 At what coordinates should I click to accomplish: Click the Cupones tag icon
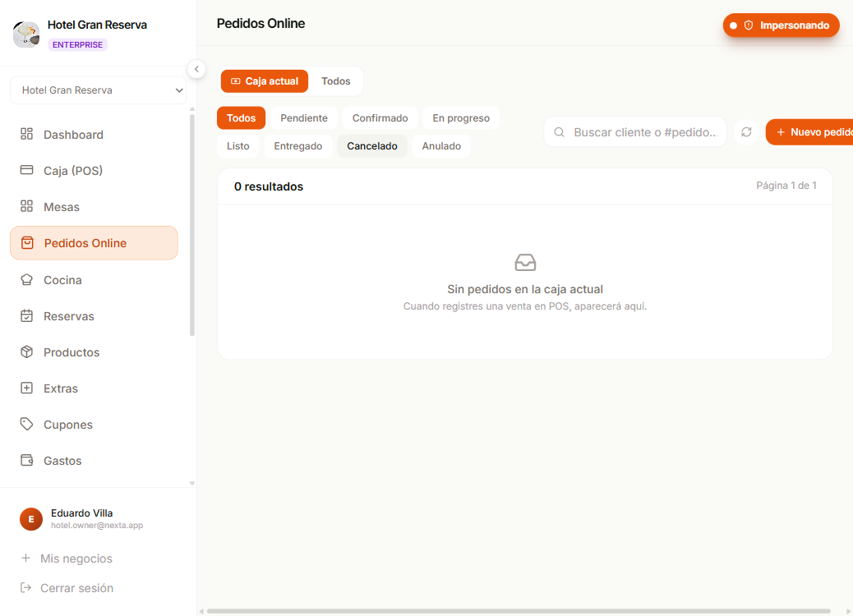click(x=26, y=424)
